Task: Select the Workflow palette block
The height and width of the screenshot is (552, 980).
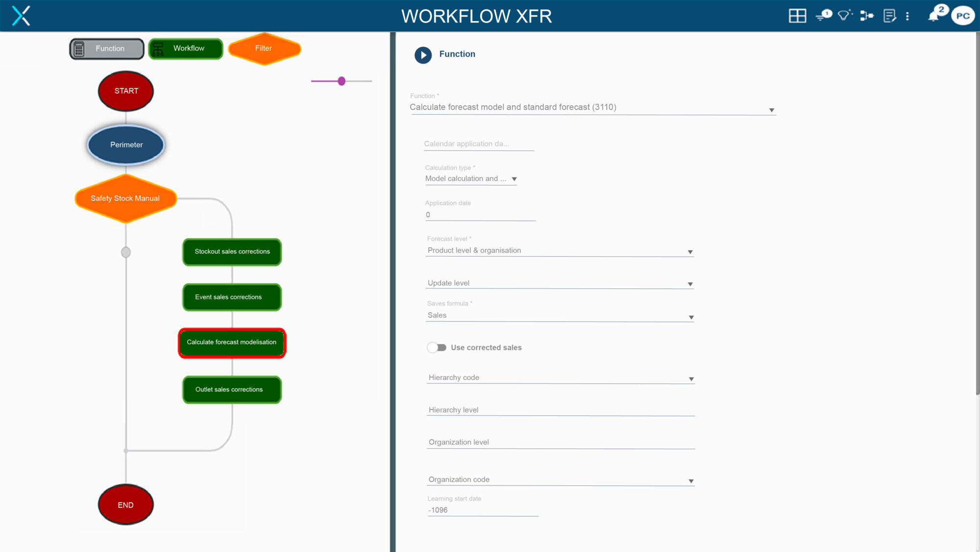Action: tap(186, 48)
